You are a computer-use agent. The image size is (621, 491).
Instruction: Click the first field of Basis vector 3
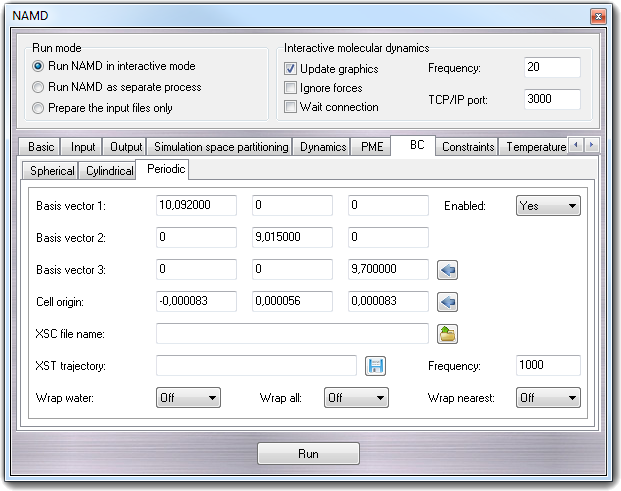click(x=196, y=270)
